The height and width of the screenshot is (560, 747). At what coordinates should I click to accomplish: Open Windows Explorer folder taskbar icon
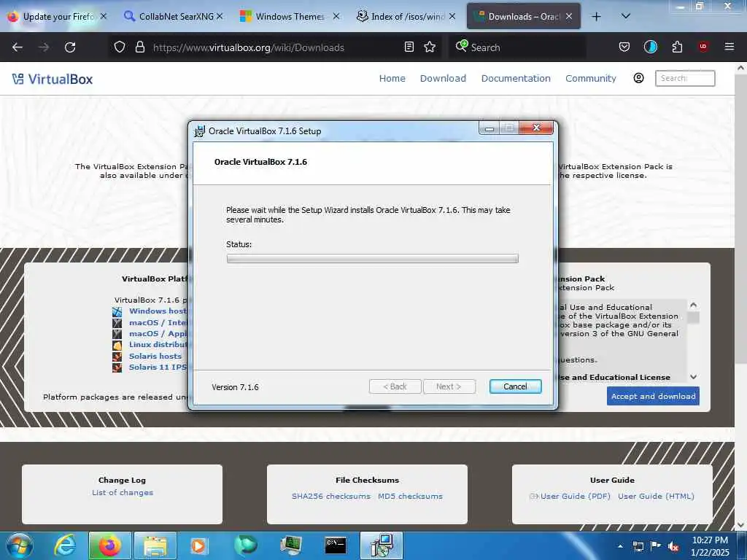click(155, 545)
